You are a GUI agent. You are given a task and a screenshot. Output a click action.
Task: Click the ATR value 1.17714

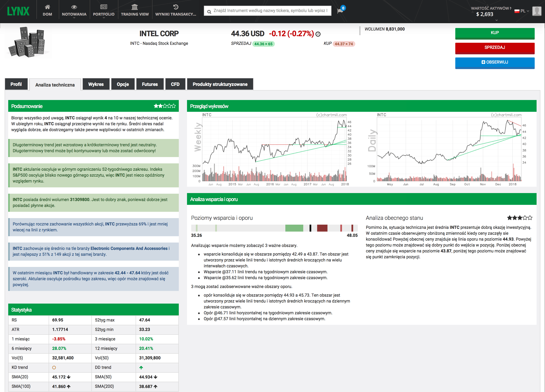click(60, 329)
